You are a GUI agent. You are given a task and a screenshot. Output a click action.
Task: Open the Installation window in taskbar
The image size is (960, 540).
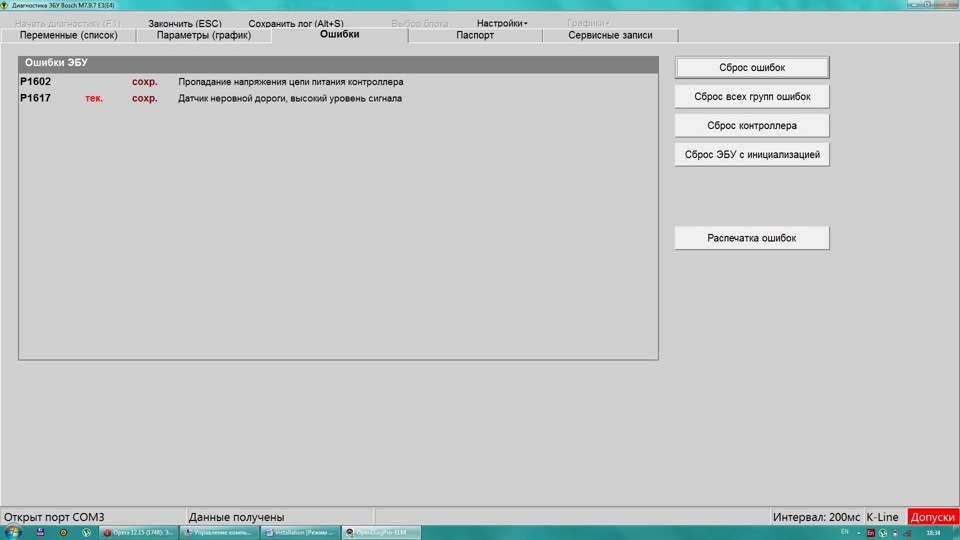click(300, 532)
